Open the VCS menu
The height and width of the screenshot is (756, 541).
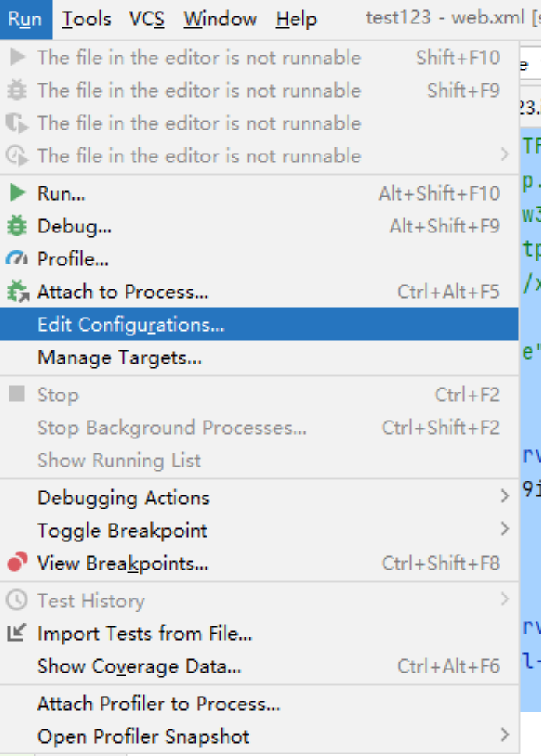coord(147,20)
